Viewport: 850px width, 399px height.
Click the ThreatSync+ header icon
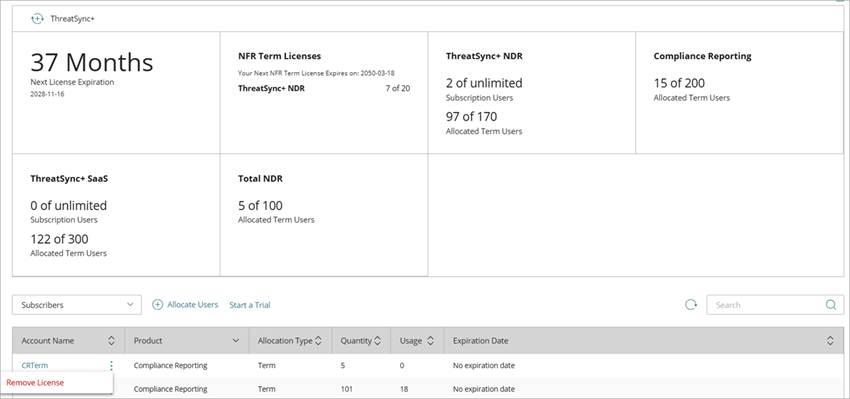pos(37,18)
